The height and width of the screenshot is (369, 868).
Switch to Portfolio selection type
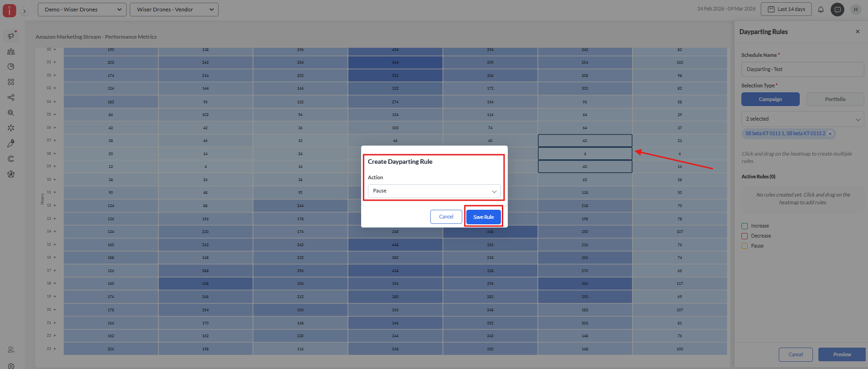click(x=835, y=99)
